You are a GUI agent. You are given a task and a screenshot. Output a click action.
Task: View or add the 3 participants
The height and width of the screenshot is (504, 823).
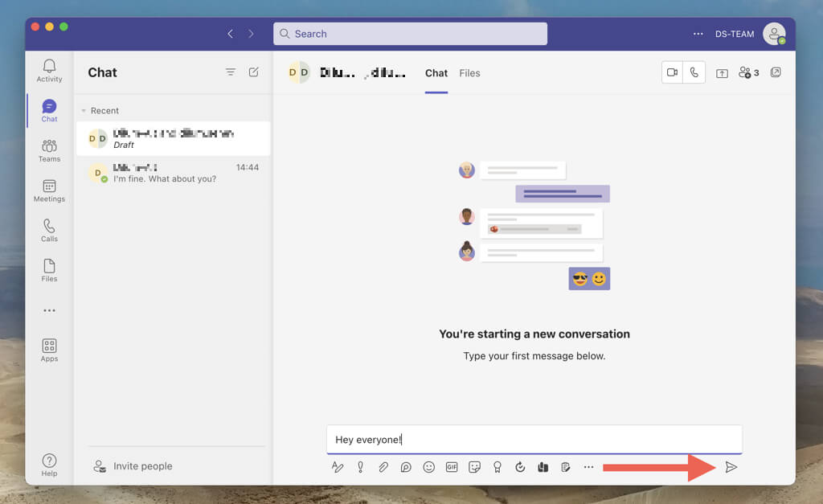point(748,72)
